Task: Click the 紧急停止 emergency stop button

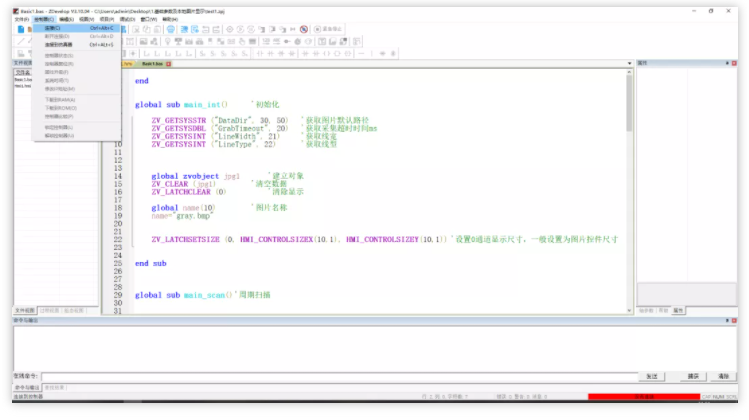Action: click(328, 29)
